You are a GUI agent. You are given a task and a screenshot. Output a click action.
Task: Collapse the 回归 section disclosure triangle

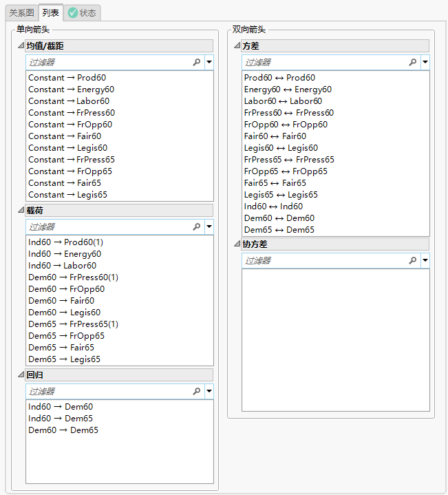pos(21,375)
